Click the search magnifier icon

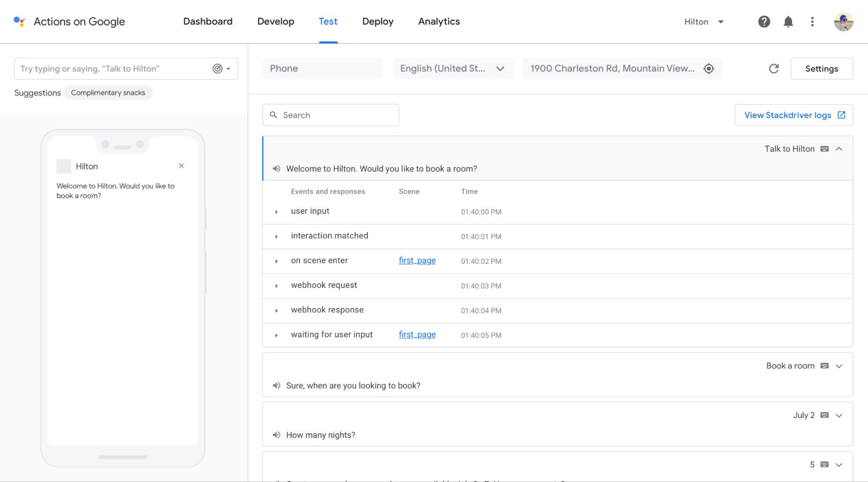pos(273,115)
